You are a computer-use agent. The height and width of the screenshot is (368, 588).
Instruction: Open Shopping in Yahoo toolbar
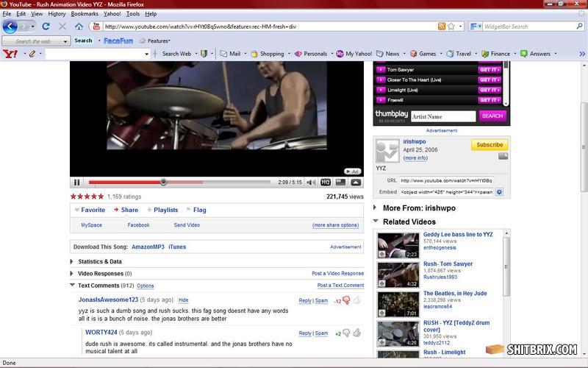pyautogui.click(x=268, y=54)
